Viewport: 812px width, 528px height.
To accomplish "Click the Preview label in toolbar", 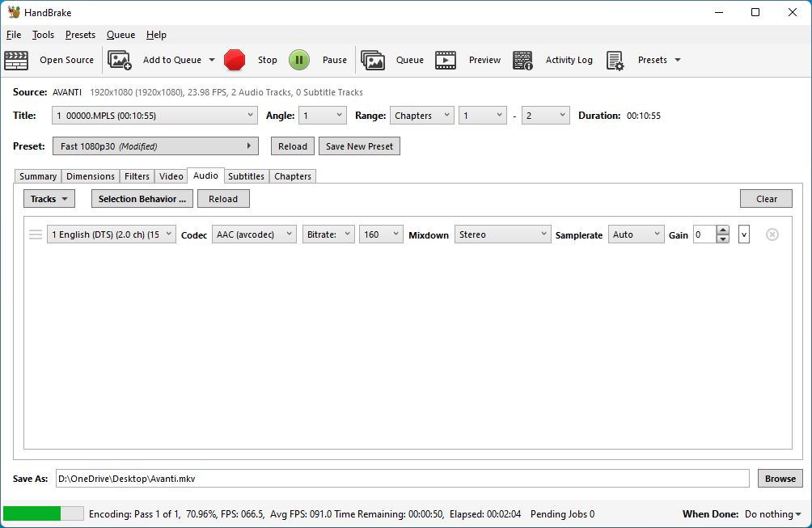I will (484, 60).
